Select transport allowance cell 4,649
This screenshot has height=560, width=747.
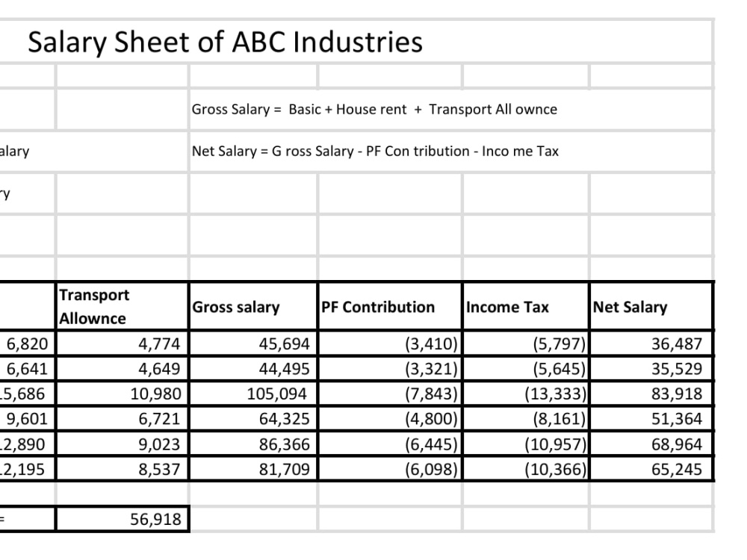[122, 369]
